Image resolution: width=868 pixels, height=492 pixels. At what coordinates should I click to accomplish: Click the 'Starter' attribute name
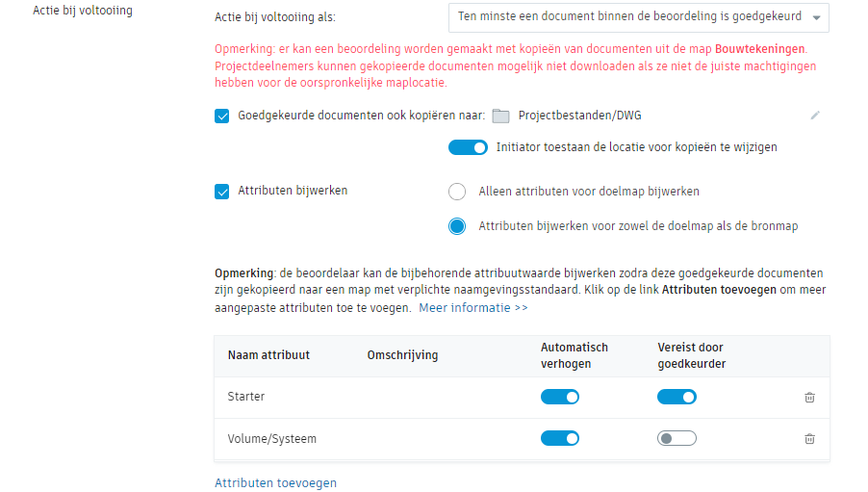coord(246,397)
